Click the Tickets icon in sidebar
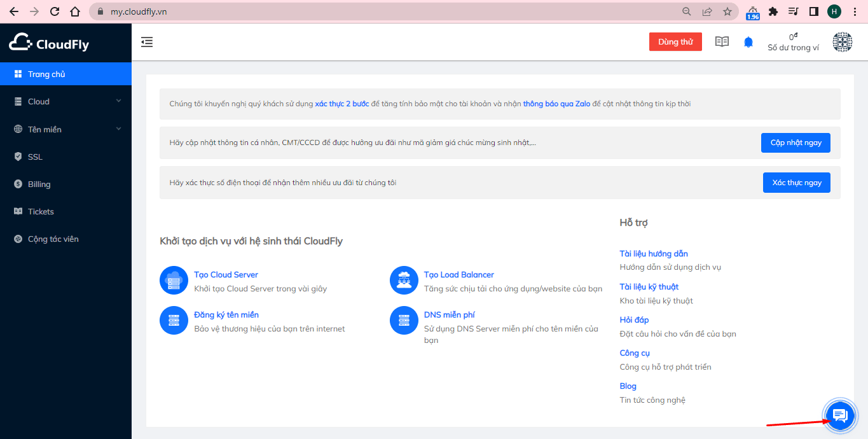 18,211
